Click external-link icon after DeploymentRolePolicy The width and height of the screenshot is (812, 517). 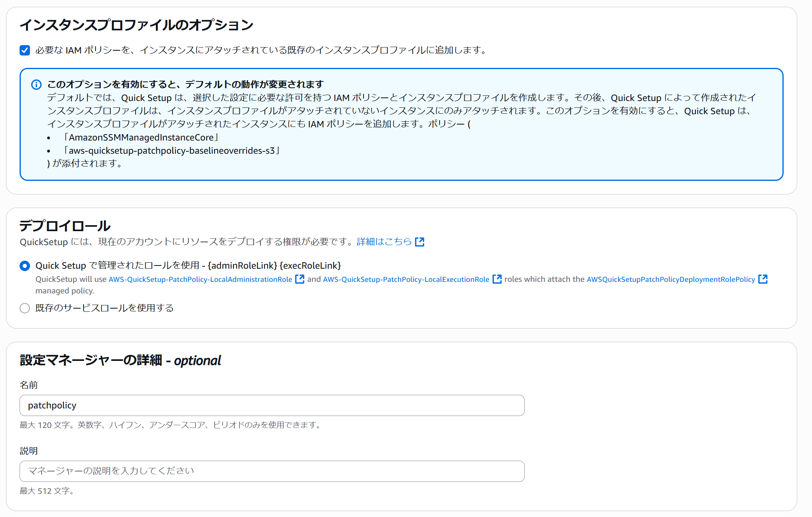point(762,279)
